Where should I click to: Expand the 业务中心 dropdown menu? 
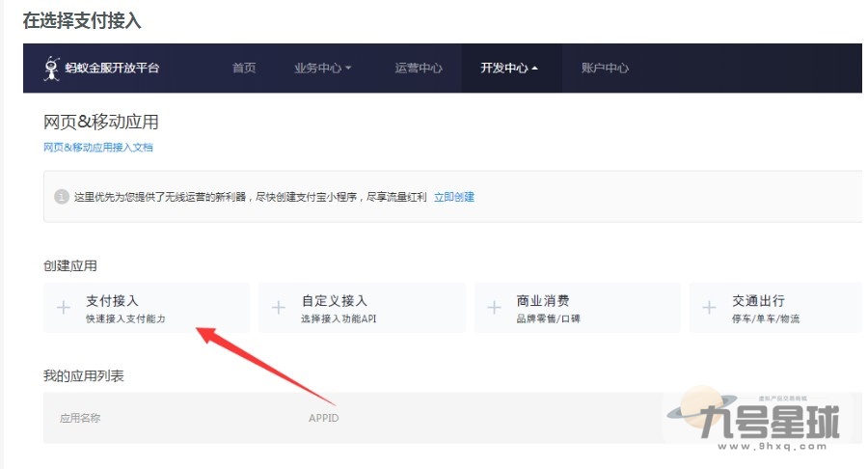[323, 68]
